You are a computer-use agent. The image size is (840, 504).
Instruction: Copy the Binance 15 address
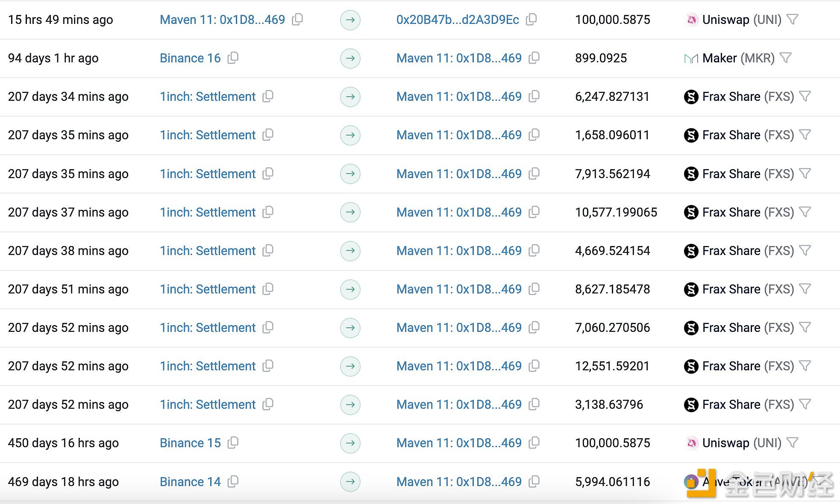pyautogui.click(x=233, y=443)
